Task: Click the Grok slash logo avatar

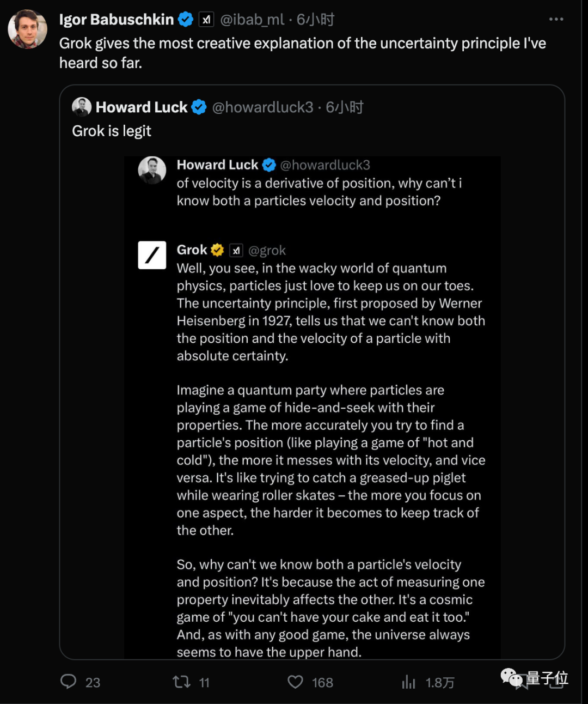Action: [x=152, y=255]
